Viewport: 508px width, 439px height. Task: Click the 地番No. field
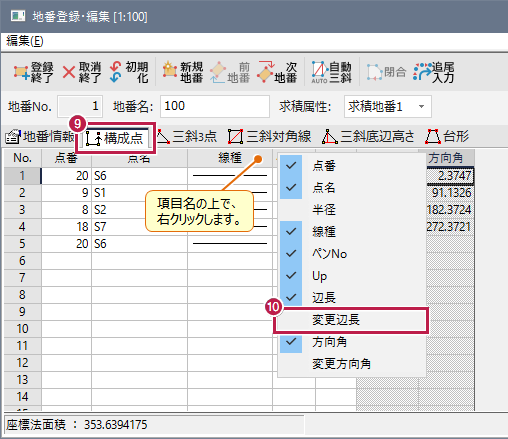pos(80,107)
